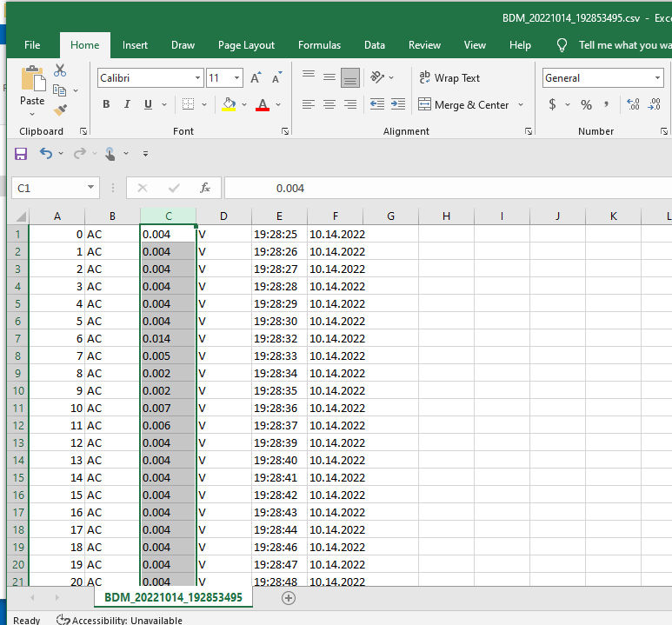Screen dimensions: 672x625
Task: Click the Center alignment icon
Action: click(x=329, y=104)
